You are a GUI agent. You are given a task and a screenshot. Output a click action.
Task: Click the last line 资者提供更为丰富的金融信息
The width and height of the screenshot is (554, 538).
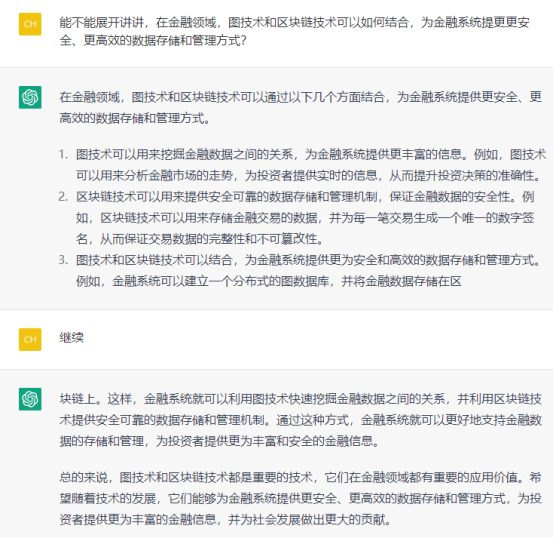(x=225, y=520)
